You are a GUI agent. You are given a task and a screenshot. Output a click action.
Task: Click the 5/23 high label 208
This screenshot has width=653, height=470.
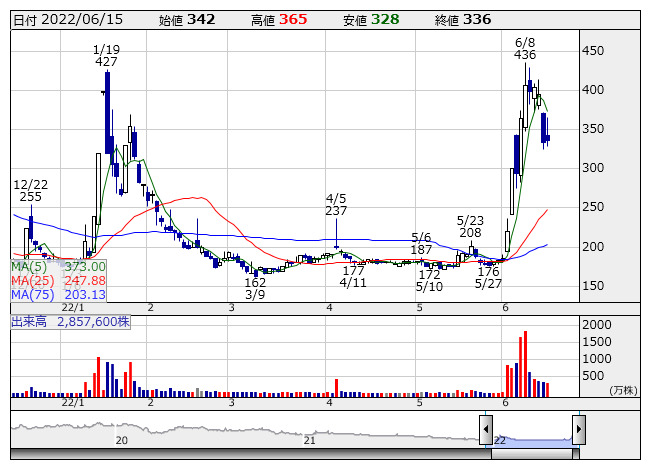tap(470, 233)
